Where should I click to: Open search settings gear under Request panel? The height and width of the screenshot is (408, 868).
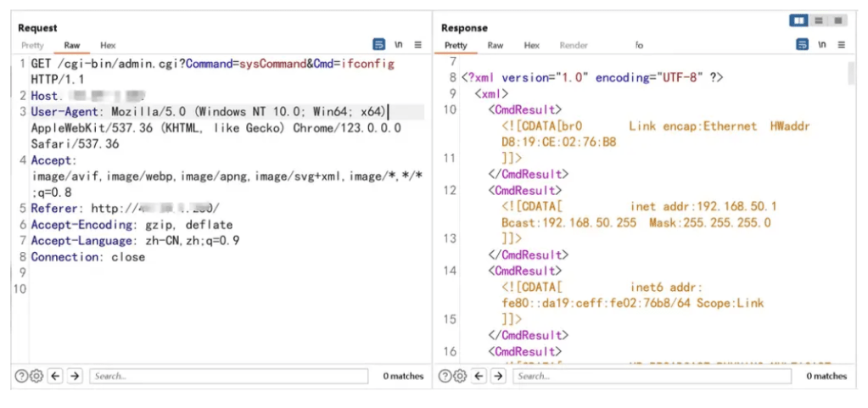click(x=36, y=376)
